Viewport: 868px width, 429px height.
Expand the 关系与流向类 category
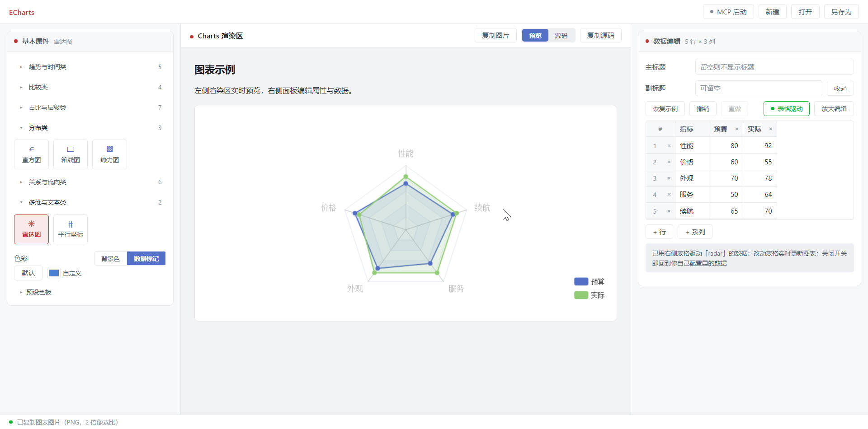click(x=90, y=182)
